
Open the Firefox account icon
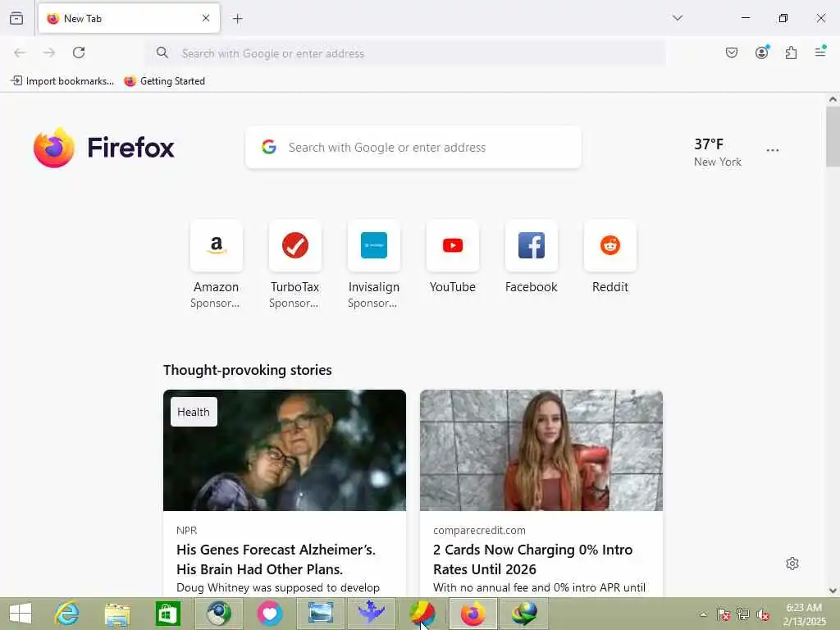pos(762,52)
